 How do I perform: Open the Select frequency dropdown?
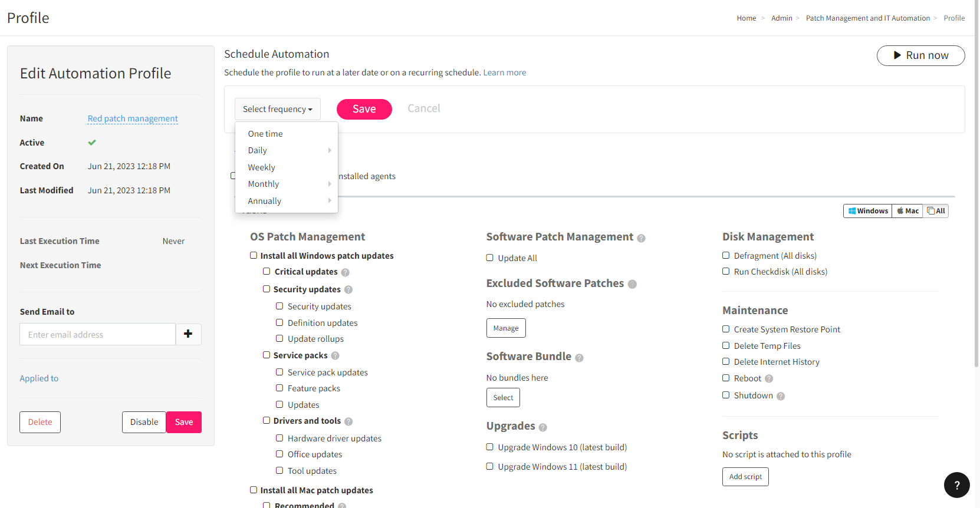point(278,109)
